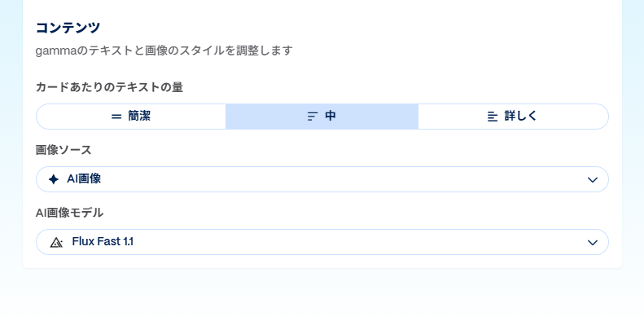Click the two-line icon beside 簡潔
Viewport: 644px width, 317px height.
click(x=116, y=117)
